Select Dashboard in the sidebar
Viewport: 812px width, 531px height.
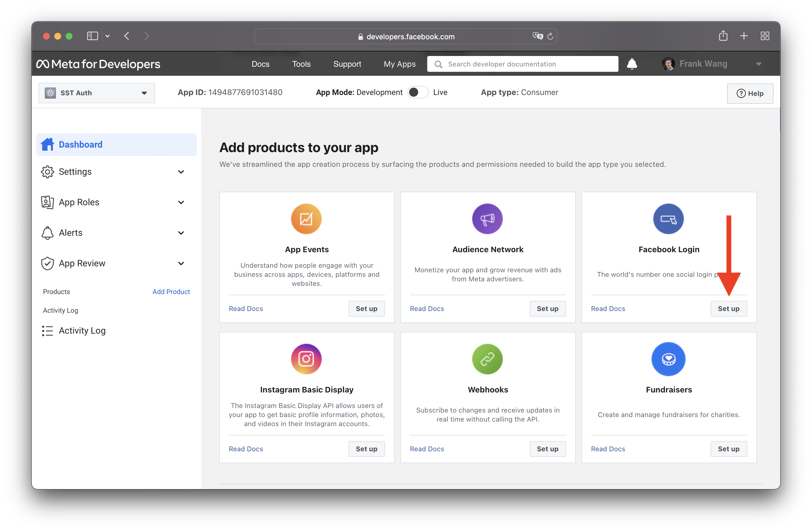tap(116, 144)
